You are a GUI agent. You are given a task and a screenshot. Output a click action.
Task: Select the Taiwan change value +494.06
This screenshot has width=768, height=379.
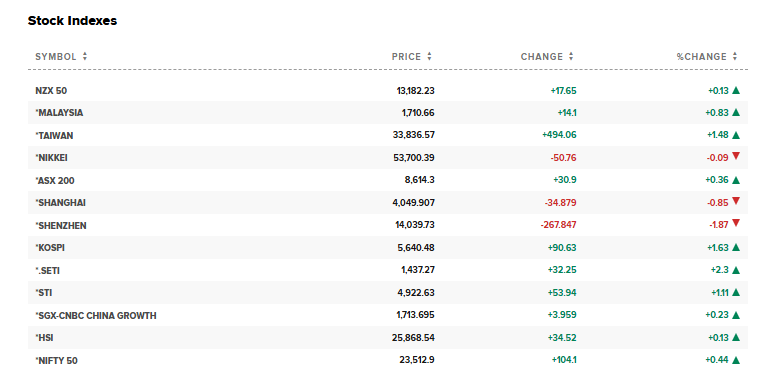pyautogui.click(x=559, y=136)
